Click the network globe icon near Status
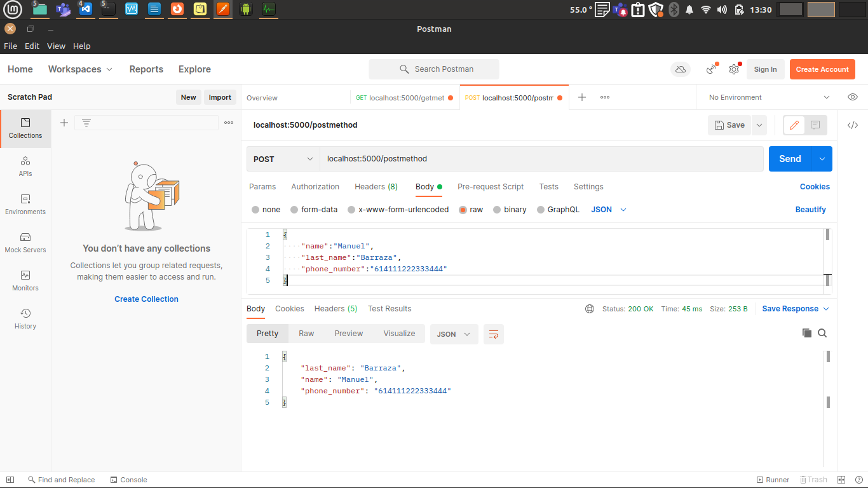Screen dimensions: 868x488 click(590, 309)
